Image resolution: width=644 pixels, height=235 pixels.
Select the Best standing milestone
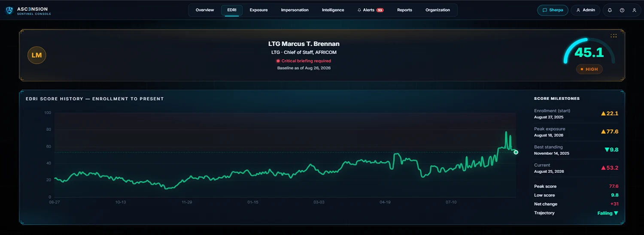[x=576, y=150]
